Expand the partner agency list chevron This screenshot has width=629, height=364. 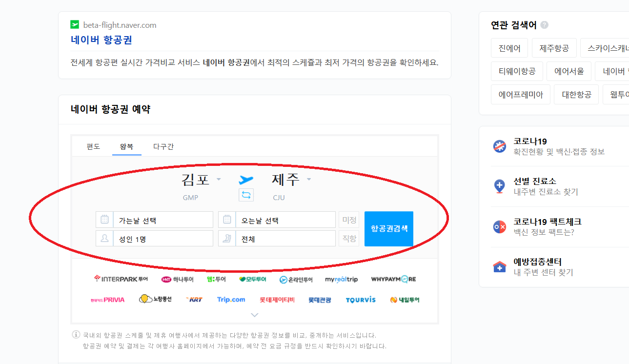click(254, 315)
